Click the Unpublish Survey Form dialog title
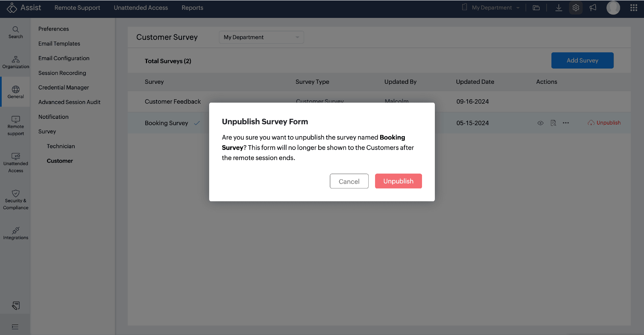 point(265,122)
